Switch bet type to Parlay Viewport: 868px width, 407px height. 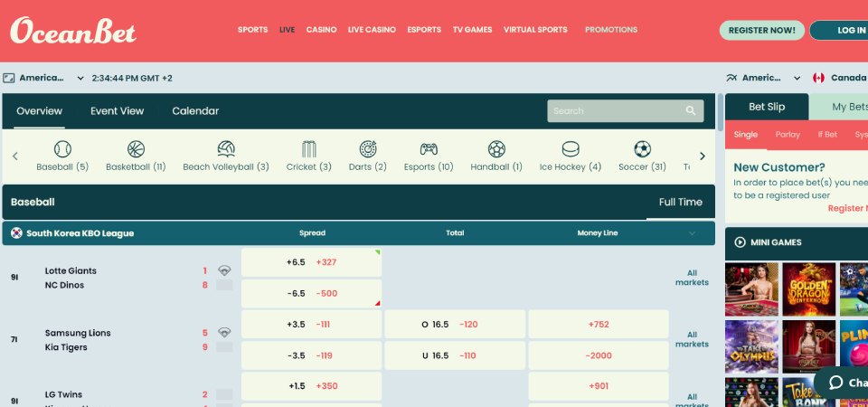[788, 135]
